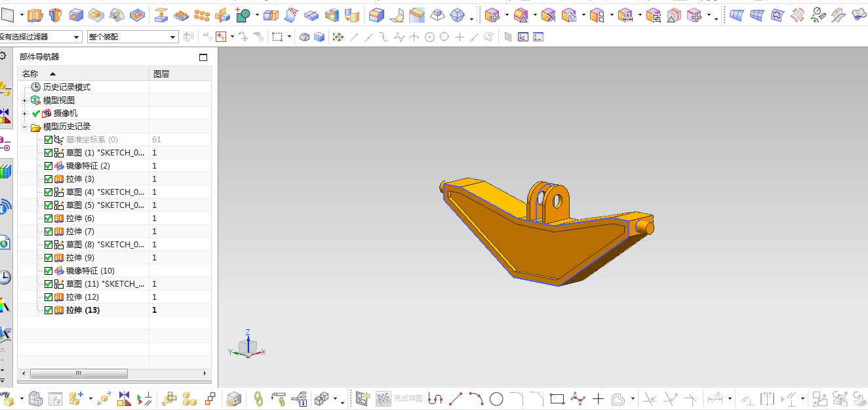Click the clock history sidebar icon
This screenshot has height=410, width=868.
[x=5, y=277]
